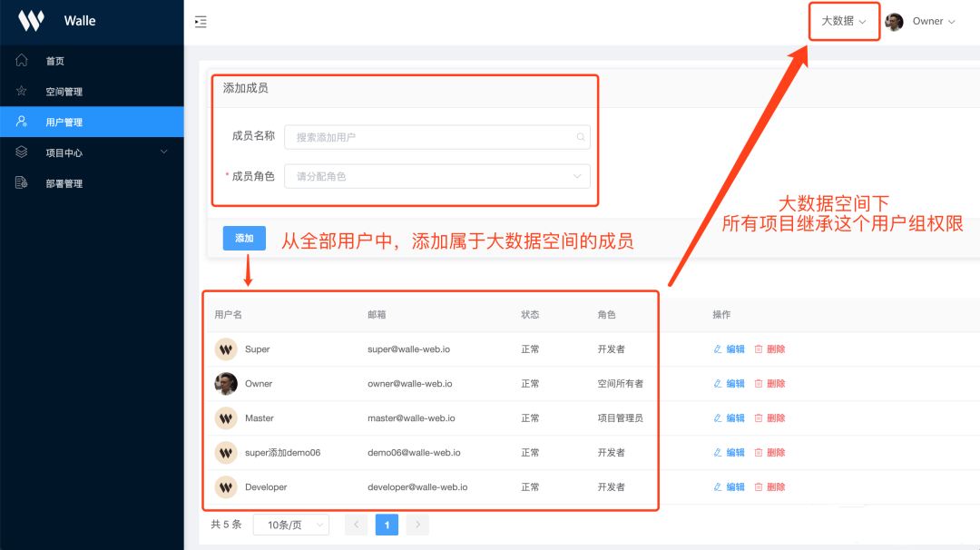Click the 空间所有者 role cell
Image resolution: width=980 pixels, height=550 pixels.
tap(620, 384)
